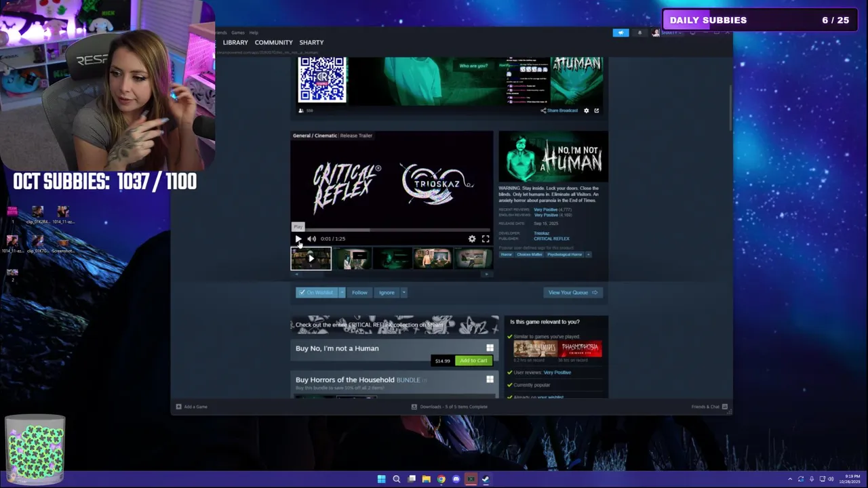Open Task View on taskbar
The height and width of the screenshot is (488, 868).
[411, 479]
